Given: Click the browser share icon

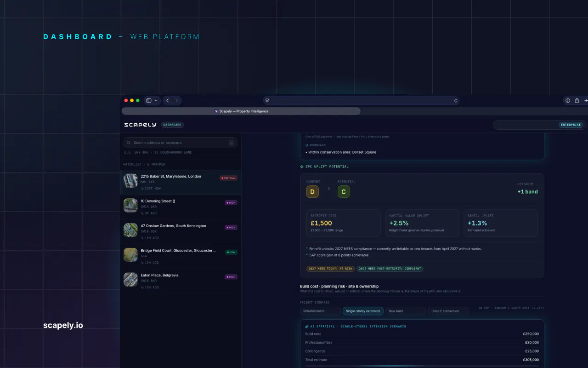Looking at the screenshot, I should tap(577, 100).
